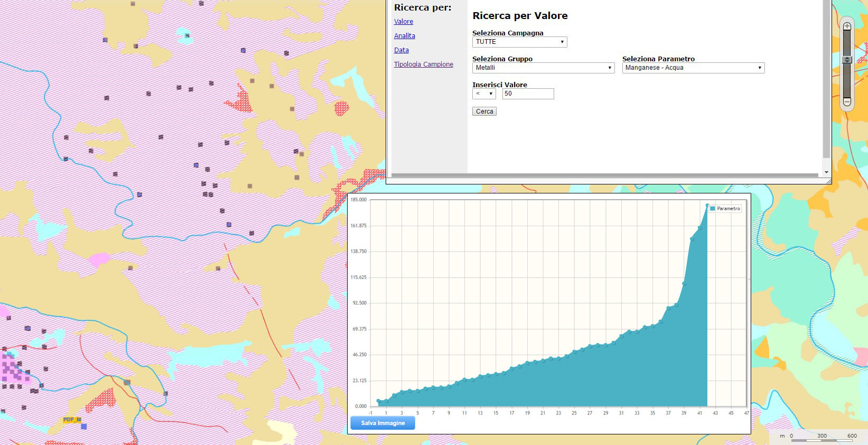
Task: Click the sample marker inside cyan area
Action: [x=187, y=36]
